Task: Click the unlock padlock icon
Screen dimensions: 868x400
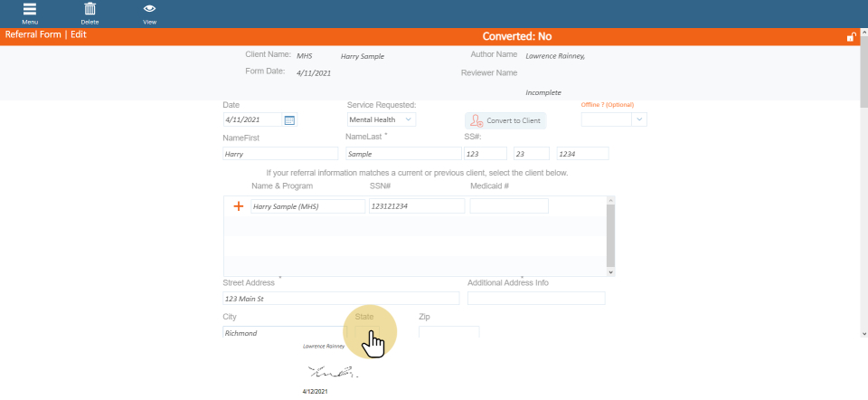Action: pyautogui.click(x=851, y=37)
